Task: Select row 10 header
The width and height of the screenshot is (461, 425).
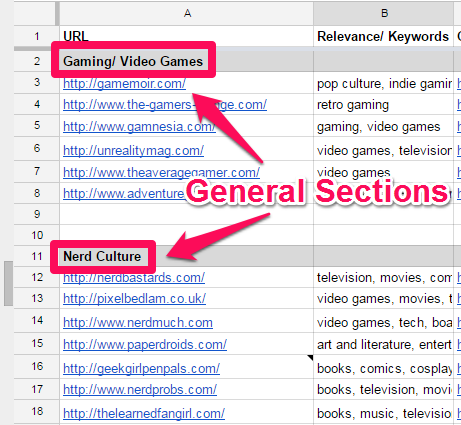Action: click(37, 235)
